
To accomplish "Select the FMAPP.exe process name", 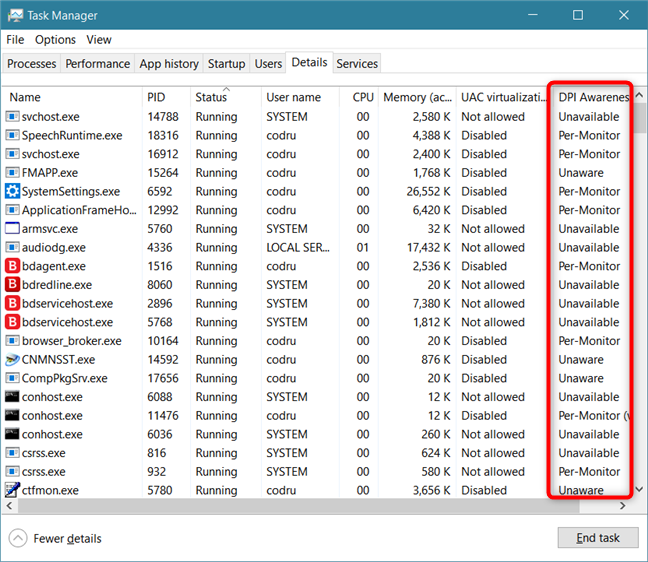I will tap(50, 172).
